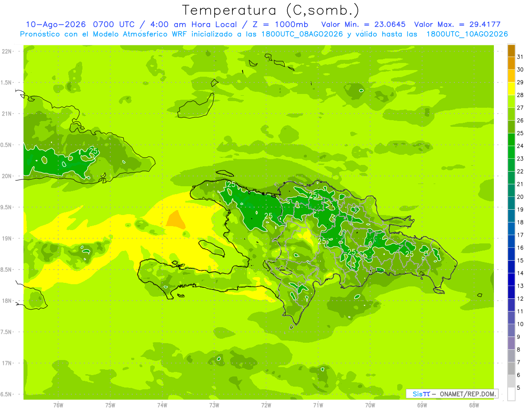Click the '75W' longitude axis label
Viewport: 532px width, 411px height.
pos(110,405)
